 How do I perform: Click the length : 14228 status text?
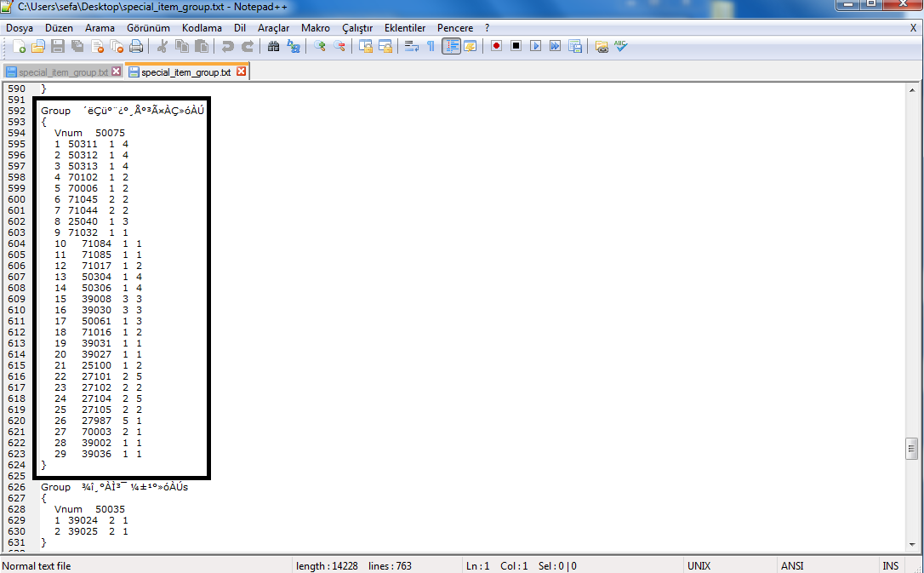(327, 566)
